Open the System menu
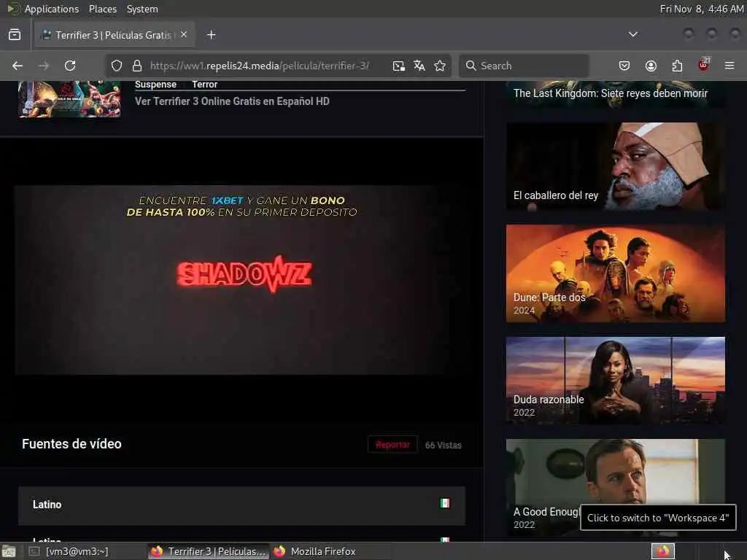747x560 pixels. [x=142, y=9]
